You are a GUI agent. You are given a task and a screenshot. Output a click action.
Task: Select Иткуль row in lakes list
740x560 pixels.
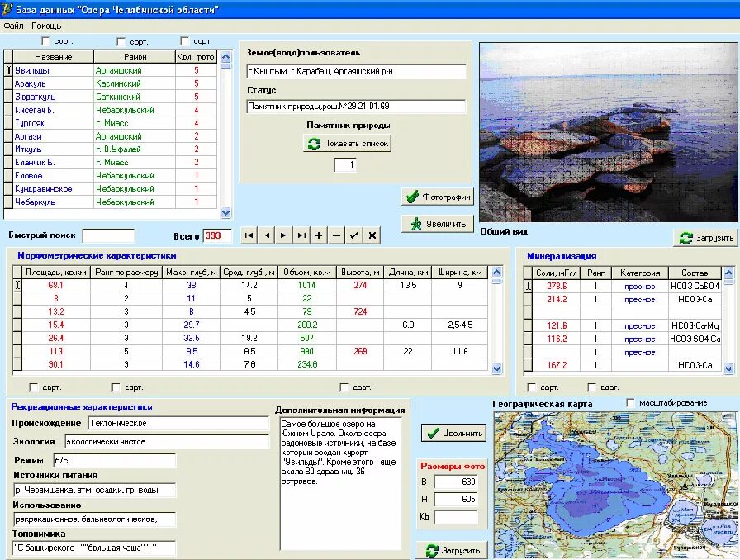tap(110, 149)
